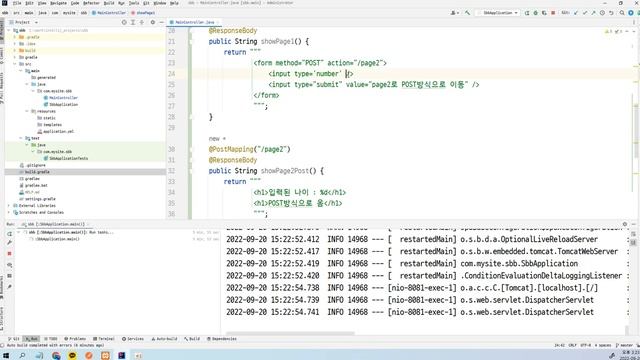Click the red stop icon in Run panel
This screenshot has width=640, height=360.
(x=9, y=253)
